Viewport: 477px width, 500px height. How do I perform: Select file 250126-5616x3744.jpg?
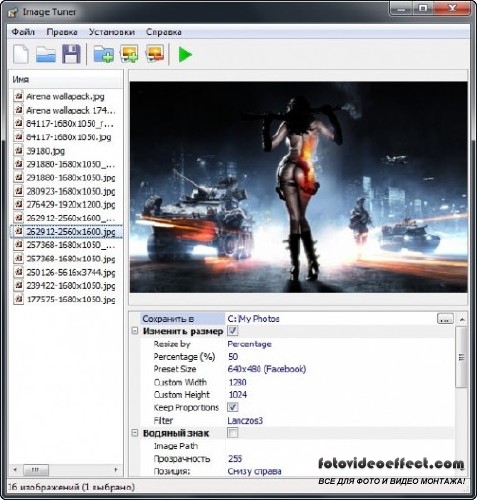(x=71, y=272)
